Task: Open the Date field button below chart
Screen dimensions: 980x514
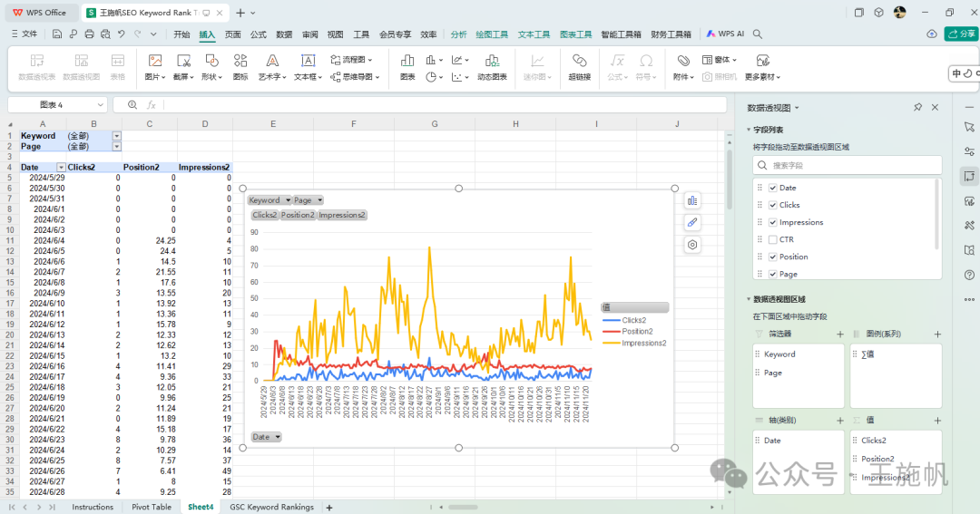Action: (x=266, y=437)
